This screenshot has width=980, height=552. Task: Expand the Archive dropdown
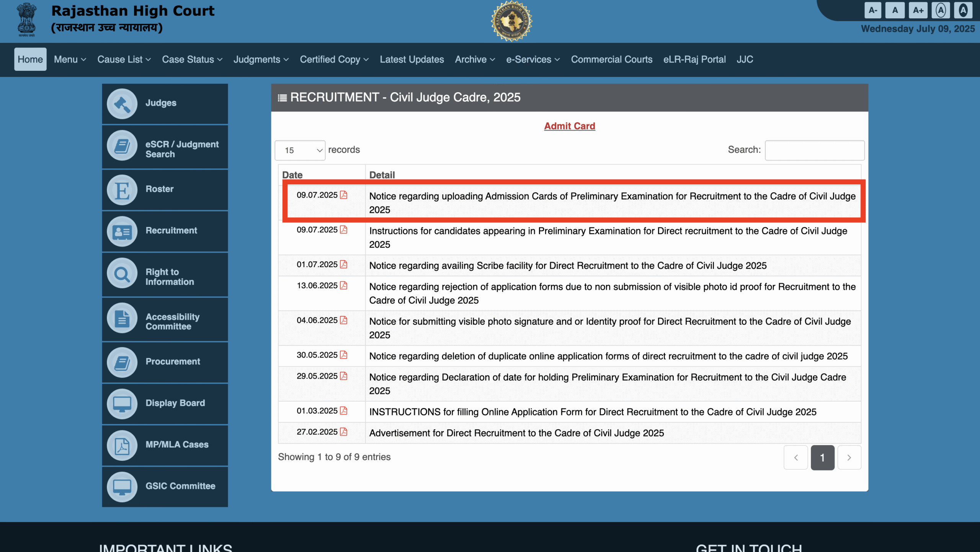pos(475,59)
